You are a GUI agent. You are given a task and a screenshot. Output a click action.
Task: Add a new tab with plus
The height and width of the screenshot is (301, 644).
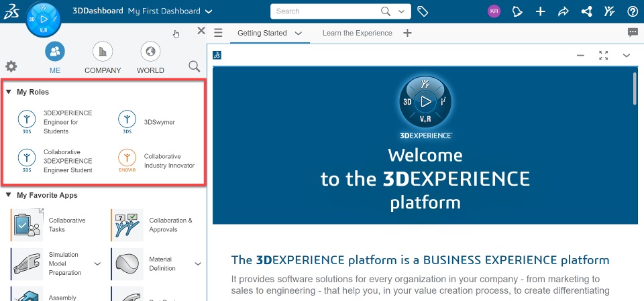coord(407,33)
